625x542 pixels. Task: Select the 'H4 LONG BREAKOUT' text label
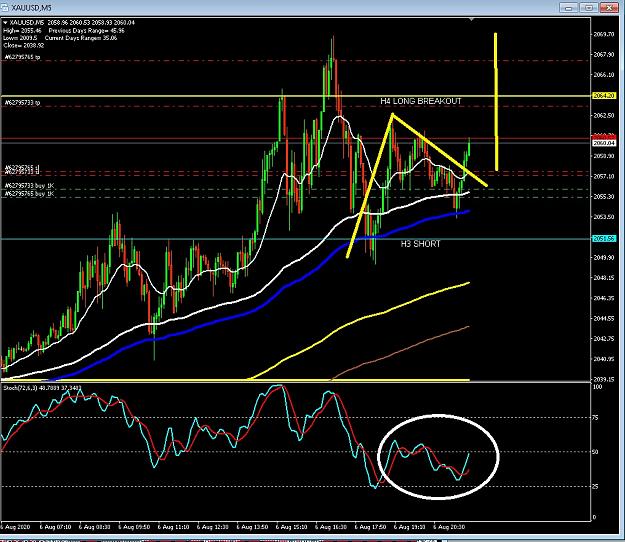click(421, 101)
